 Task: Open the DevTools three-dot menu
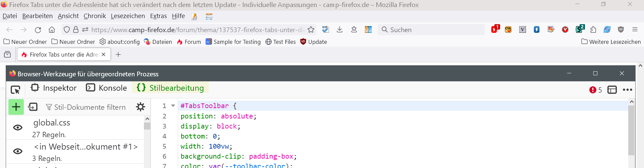(627, 90)
